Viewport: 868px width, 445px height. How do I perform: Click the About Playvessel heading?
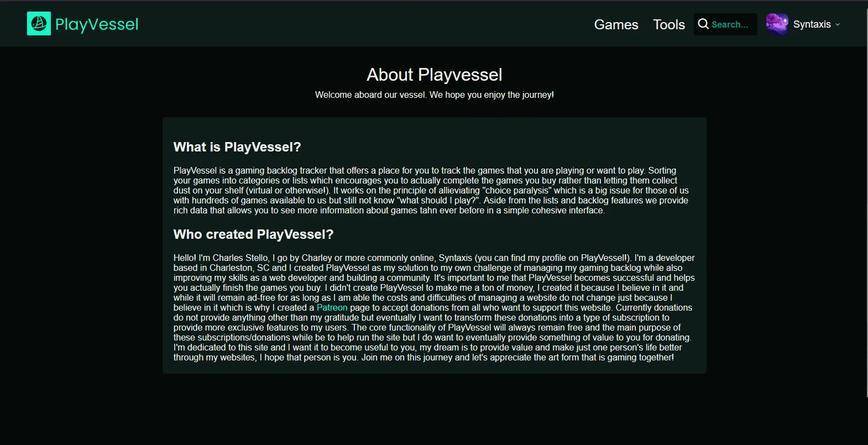pyautogui.click(x=435, y=75)
